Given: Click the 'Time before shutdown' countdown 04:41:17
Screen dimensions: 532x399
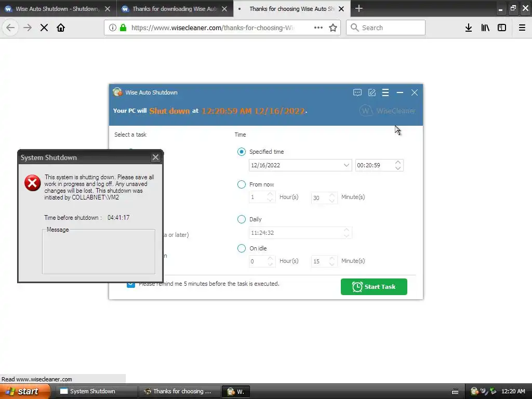Looking at the screenshot, I should coord(118,218).
